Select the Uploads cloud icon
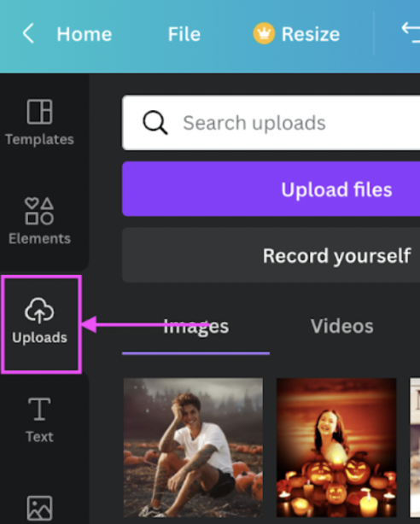Image resolution: width=420 pixels, height=524 pixels. point(39,310)
